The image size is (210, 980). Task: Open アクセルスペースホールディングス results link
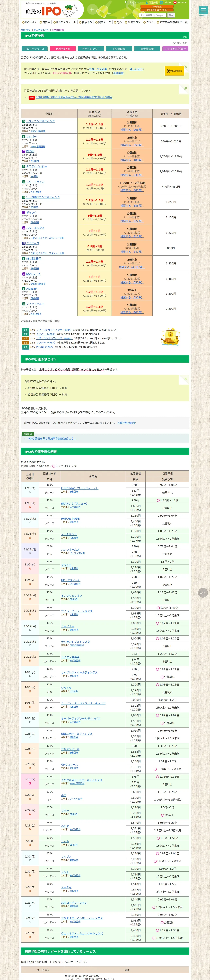(82, 780)
